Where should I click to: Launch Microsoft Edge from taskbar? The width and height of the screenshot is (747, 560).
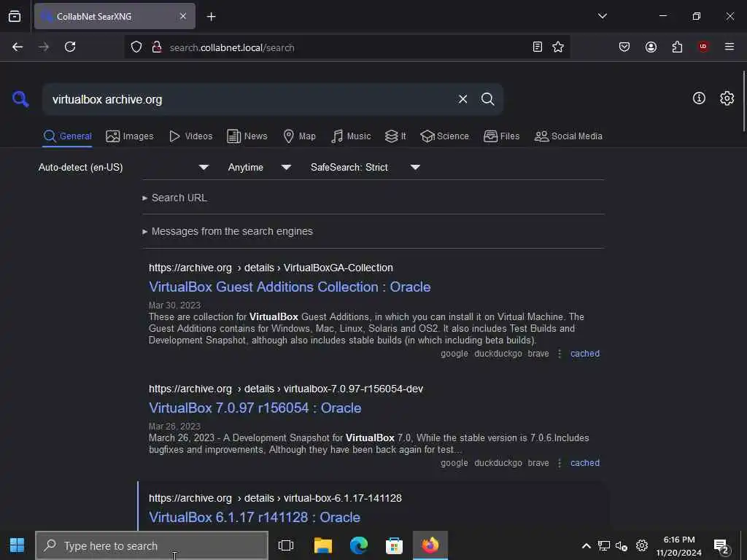[359, 545]
